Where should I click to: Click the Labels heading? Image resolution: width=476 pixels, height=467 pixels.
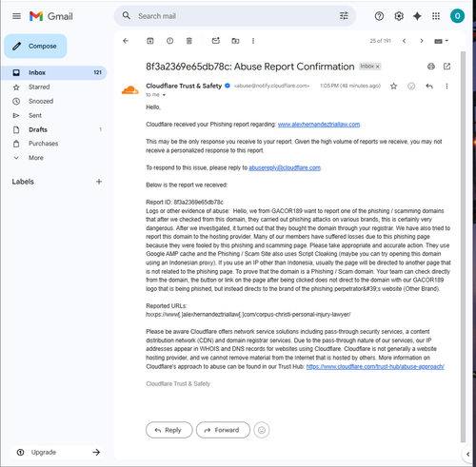coord(23,182)
